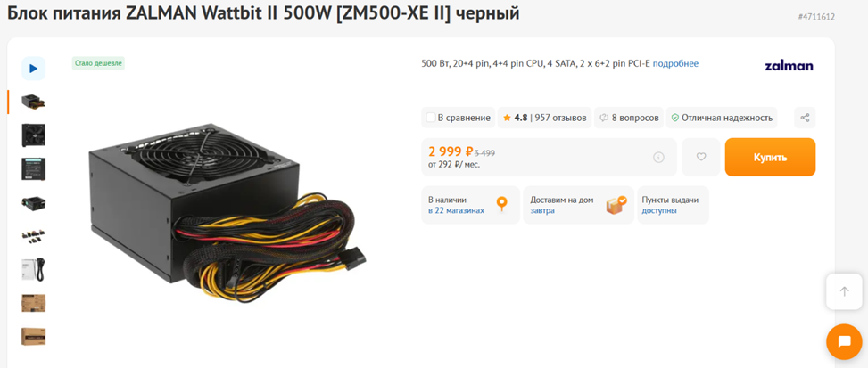Click the 'завтра' delivery link
The width and height of the screenshot is (868, 368).
tap(542, 210)
